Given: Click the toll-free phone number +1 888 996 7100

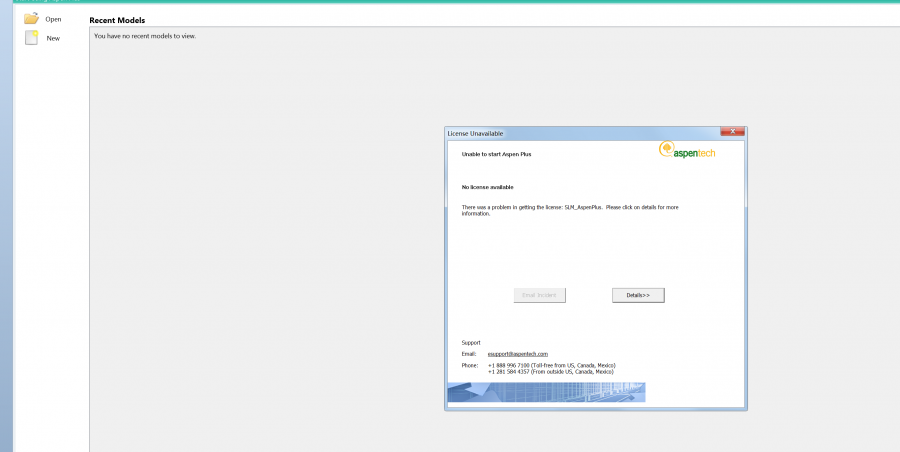Looking at the screenshot, I should point(509,365).
